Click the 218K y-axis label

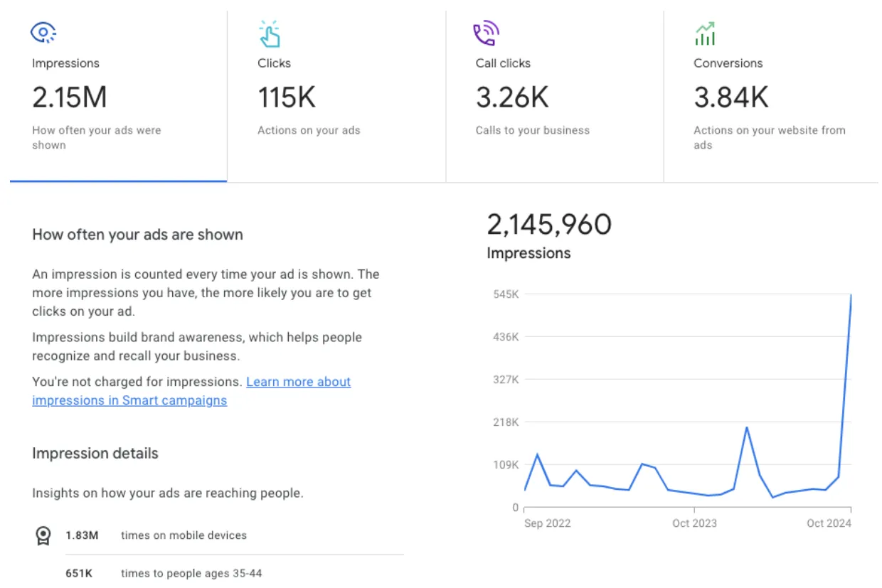[x=506, y=422]
